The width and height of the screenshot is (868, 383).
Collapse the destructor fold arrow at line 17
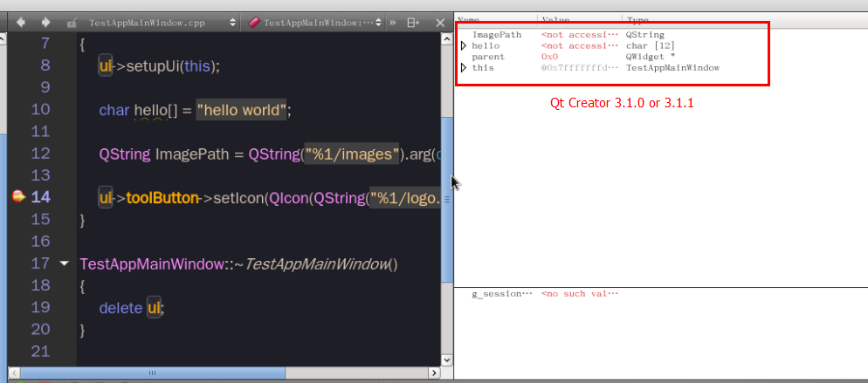[64, 263]
